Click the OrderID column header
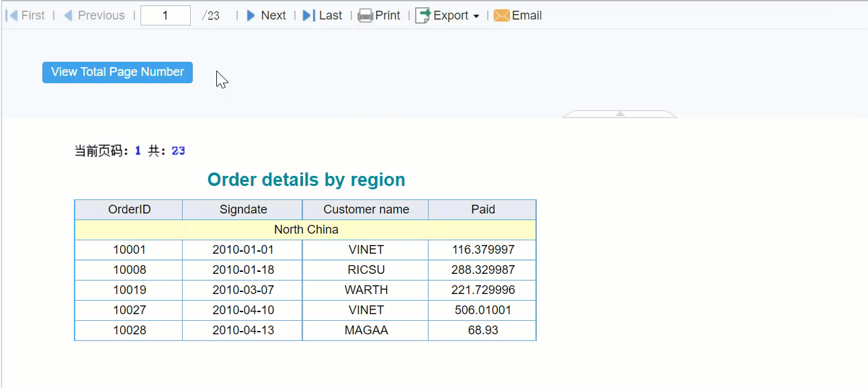This screenshot has height=388, width=868. click(x=128, y=209)
